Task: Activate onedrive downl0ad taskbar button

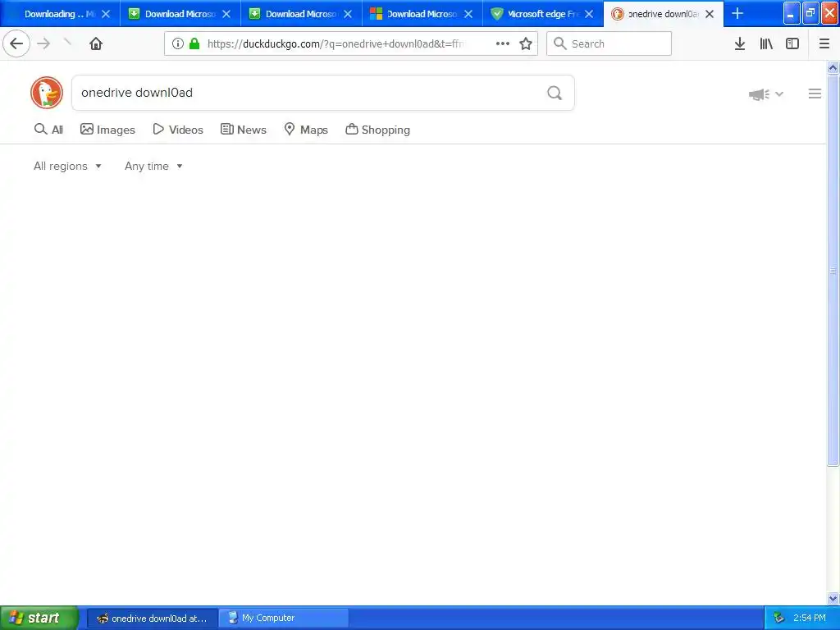Action: pyautogui.click(x=152, y=619)
